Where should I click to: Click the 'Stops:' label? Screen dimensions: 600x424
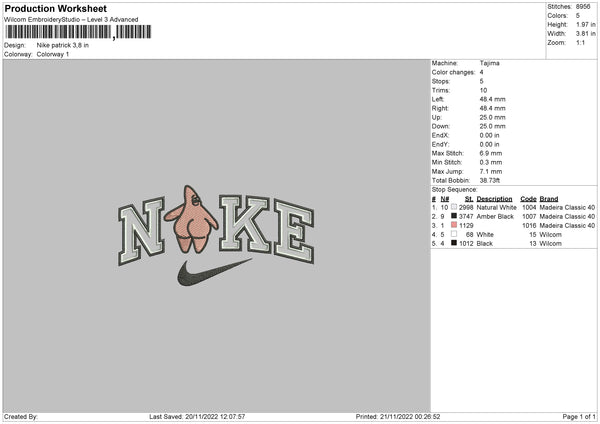[441, 82]
